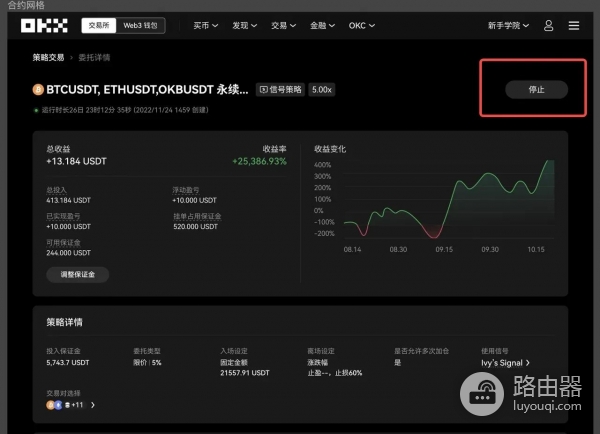Click the 委托详情 breadcrumb

[94, 57]
